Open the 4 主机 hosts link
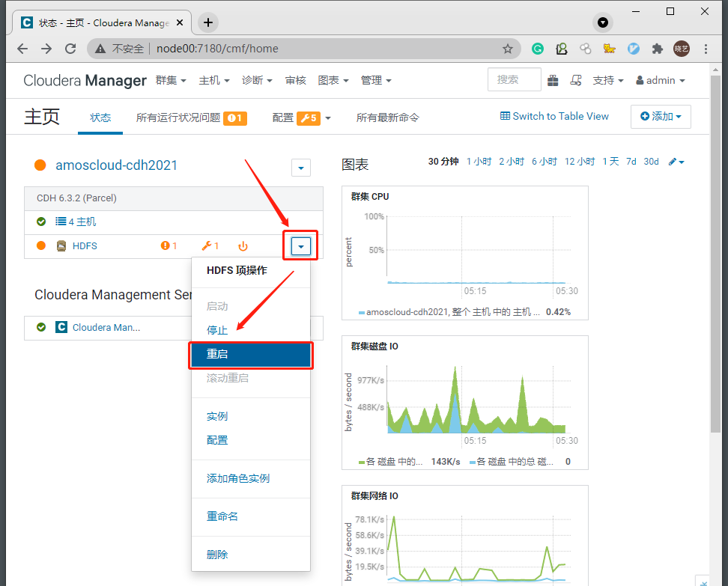Viewport: 728px width, 586px height. [82, 222]
